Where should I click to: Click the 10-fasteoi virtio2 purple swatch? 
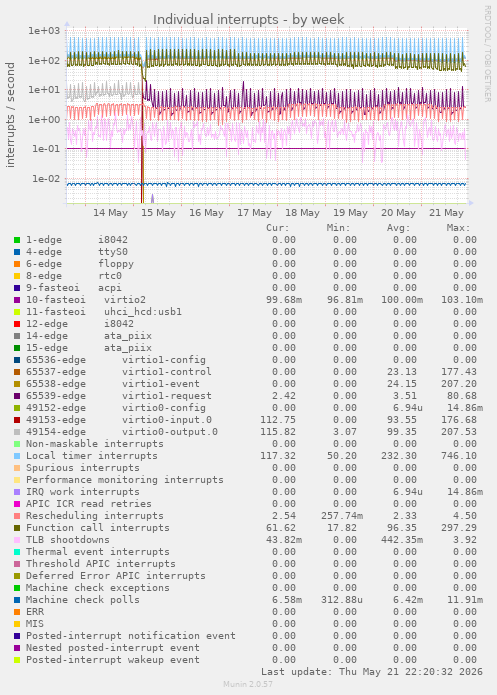17,300
